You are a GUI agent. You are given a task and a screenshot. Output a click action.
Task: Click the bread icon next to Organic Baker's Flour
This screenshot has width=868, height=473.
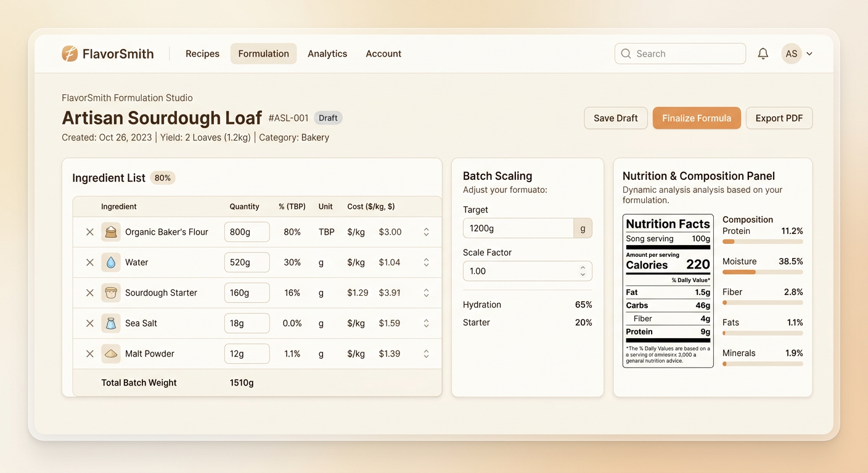[111, 232]
